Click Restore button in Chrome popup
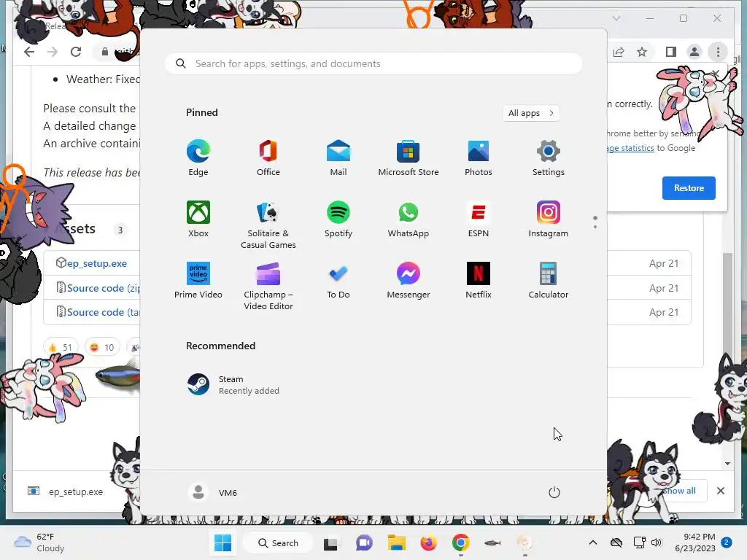 click(689, 188)
